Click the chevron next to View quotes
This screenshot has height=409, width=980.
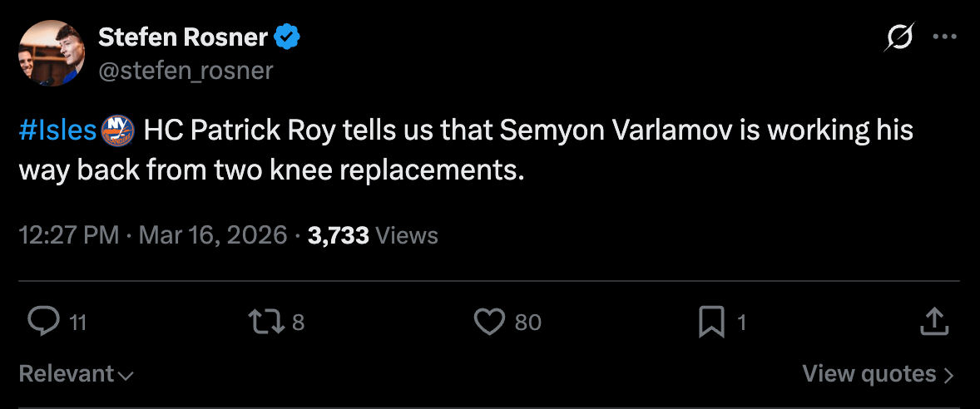coord(948,375)
